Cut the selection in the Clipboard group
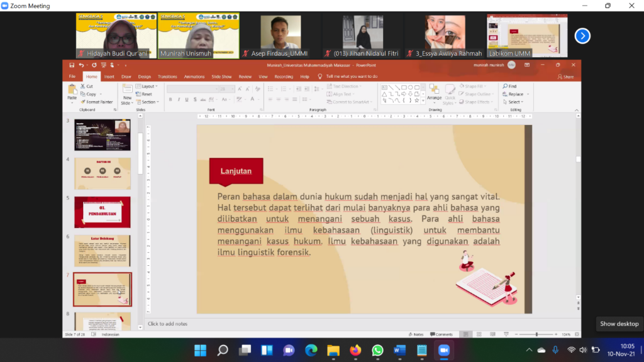This screenshot has width=644, height=362. tap(87, 86)
